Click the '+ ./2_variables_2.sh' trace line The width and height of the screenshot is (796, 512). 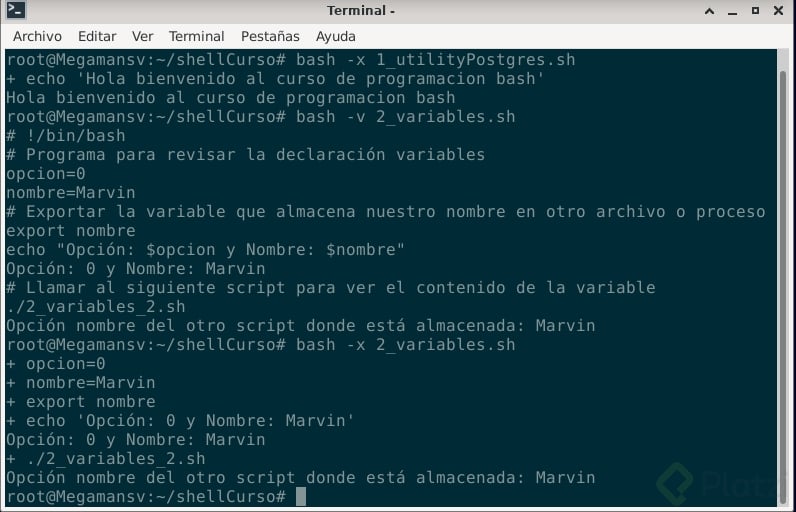(x=106, y=459)
